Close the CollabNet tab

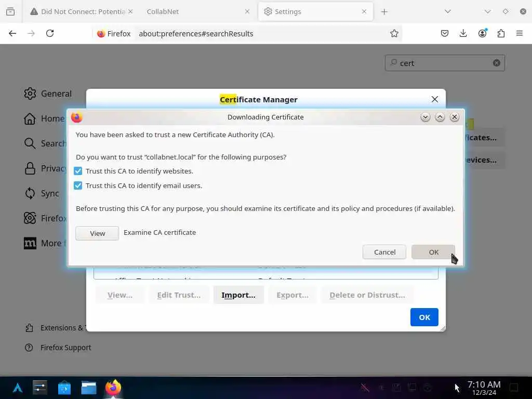tap(247, 11)
